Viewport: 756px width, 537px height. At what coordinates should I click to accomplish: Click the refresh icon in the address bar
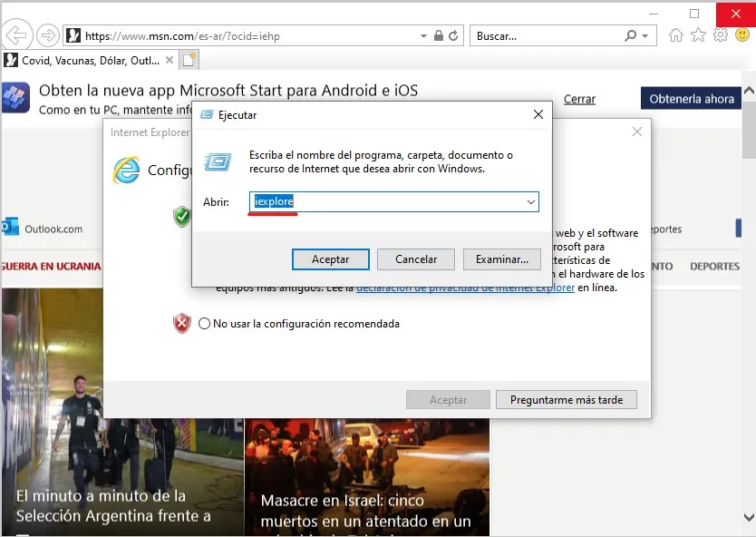pyautogui.click(x=452, y=34)
